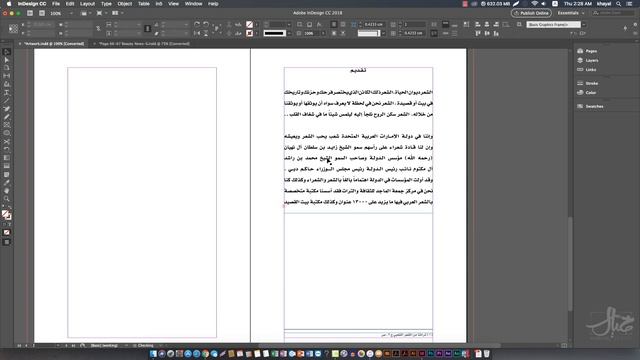Select the Selection tool in the toolbox
Screen dimensions: 640x360
pos(7,52)
